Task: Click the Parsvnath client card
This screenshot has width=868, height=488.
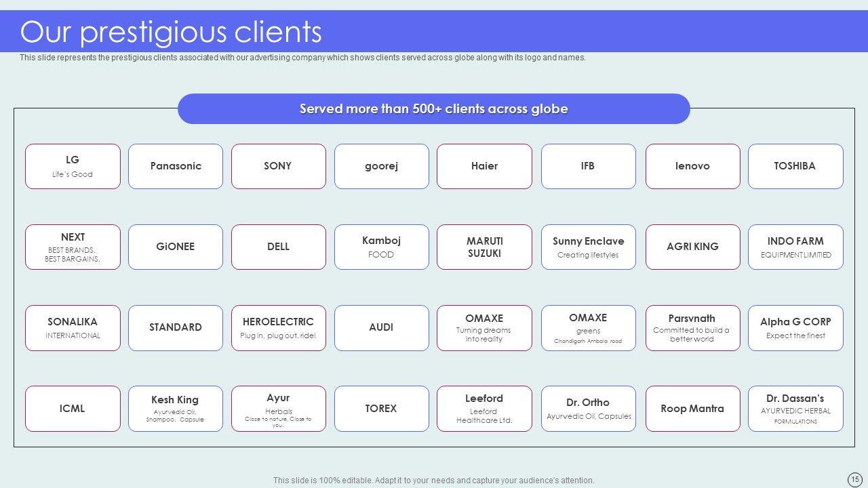Action: tap(693, 328)
